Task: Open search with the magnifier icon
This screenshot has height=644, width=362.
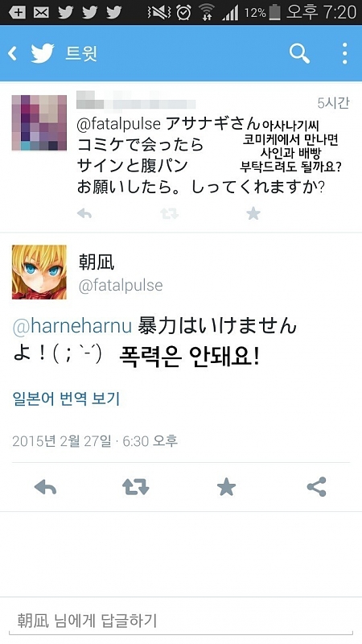Action: click(299, 53)
